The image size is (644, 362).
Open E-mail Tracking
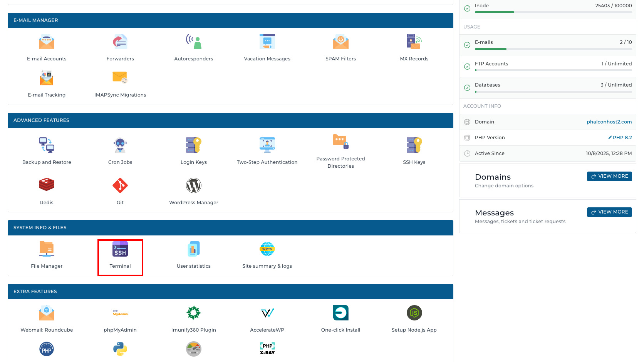(x=47, y=84)
